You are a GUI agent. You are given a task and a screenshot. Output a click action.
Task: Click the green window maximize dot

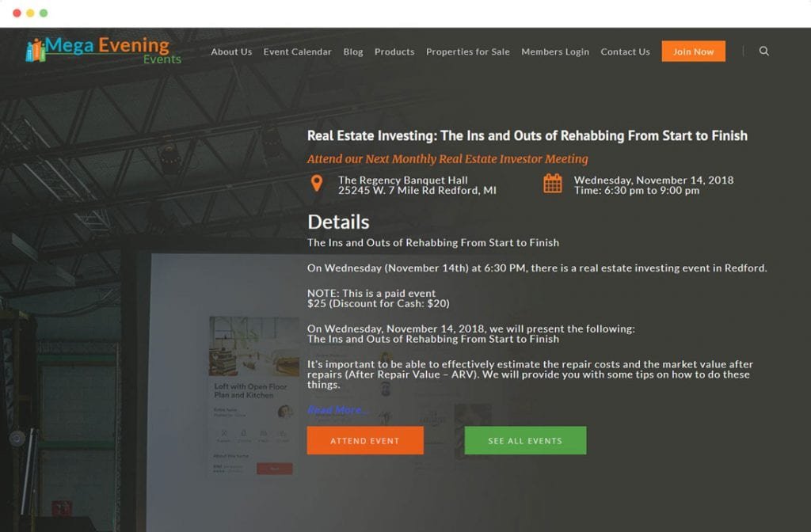[44, 13]
